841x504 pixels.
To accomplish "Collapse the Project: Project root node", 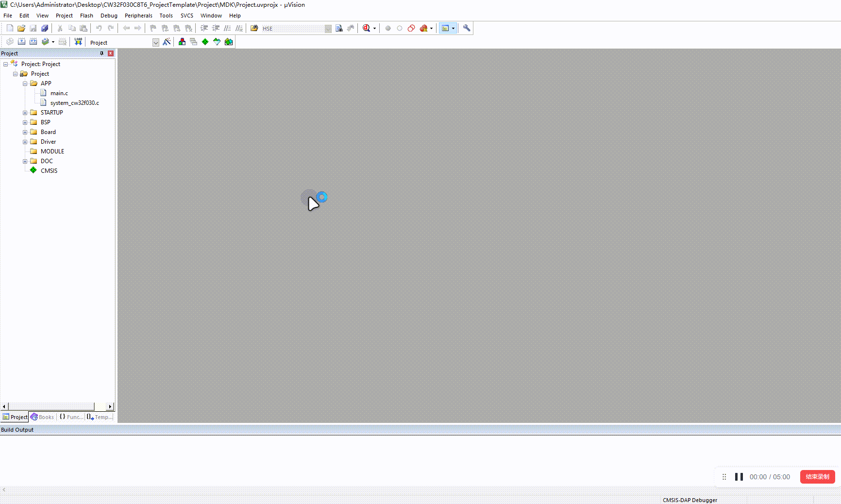I will [6, 64].
